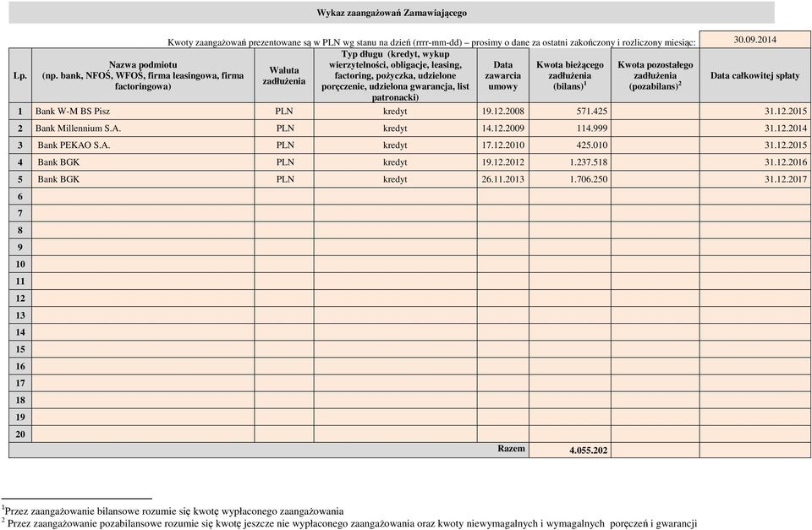
Task: Click the 'Razem' total label
Action: coord(511,449)
